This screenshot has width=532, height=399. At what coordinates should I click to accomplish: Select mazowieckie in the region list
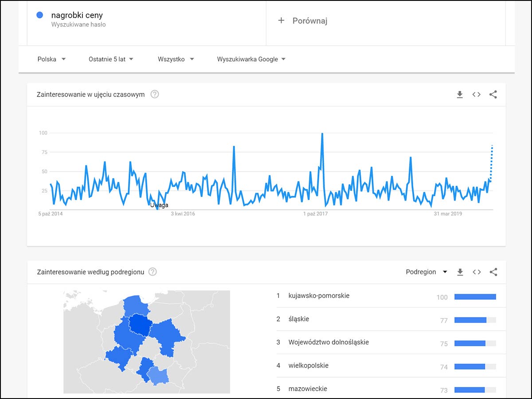(x=308, y=389)
